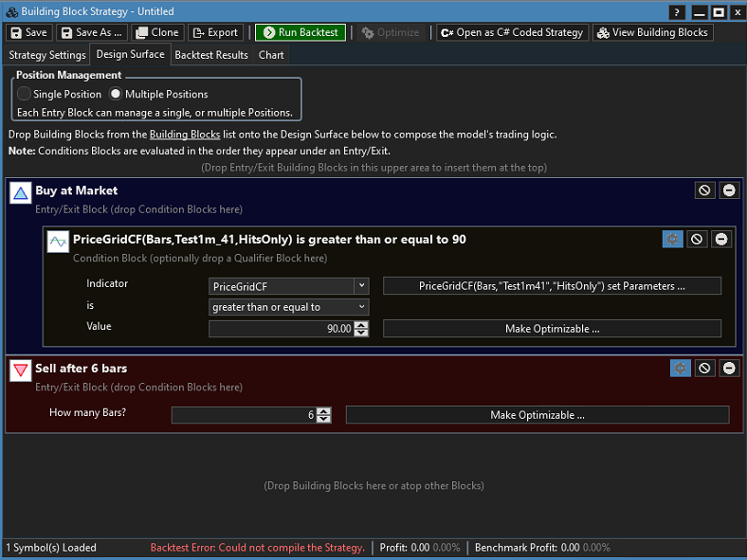The image size is (747, 560).
Task: Run Backtest on the strategy
Action: (301, 32)
